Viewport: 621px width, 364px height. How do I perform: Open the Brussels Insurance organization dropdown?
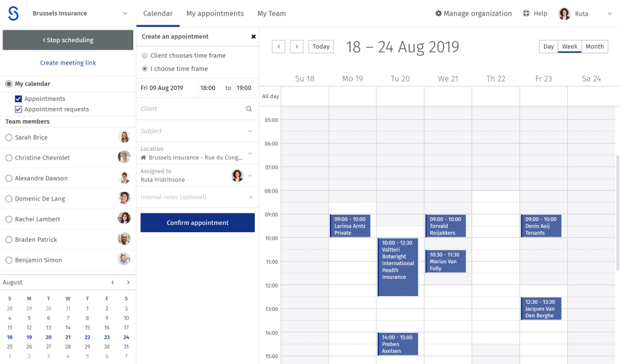81,14
